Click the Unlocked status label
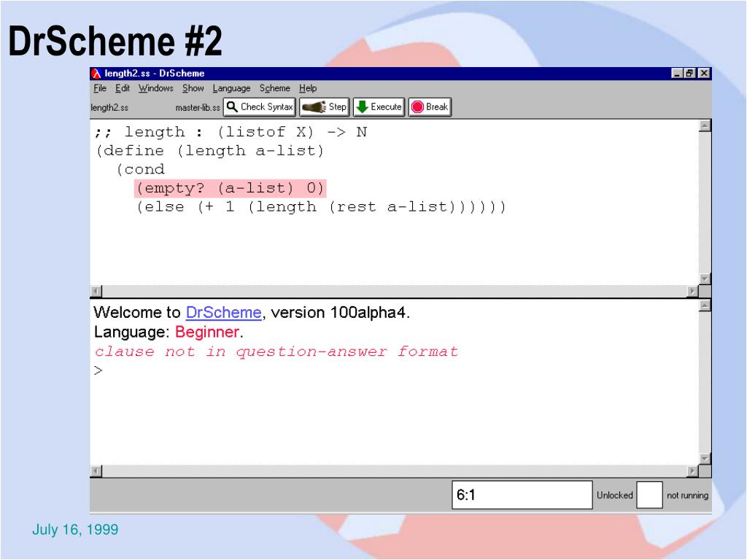Image resolution: width=747 pixels, height=560 pixels. pyautogui.click(x=614, y=495)
